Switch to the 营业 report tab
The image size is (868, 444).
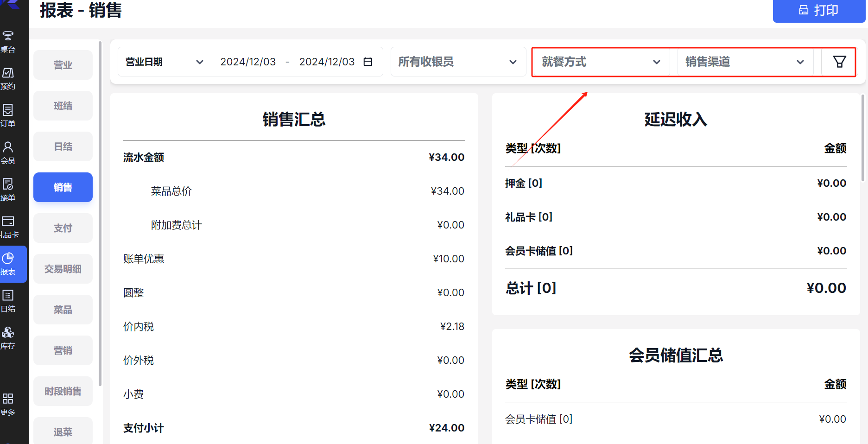click(63, 65)
